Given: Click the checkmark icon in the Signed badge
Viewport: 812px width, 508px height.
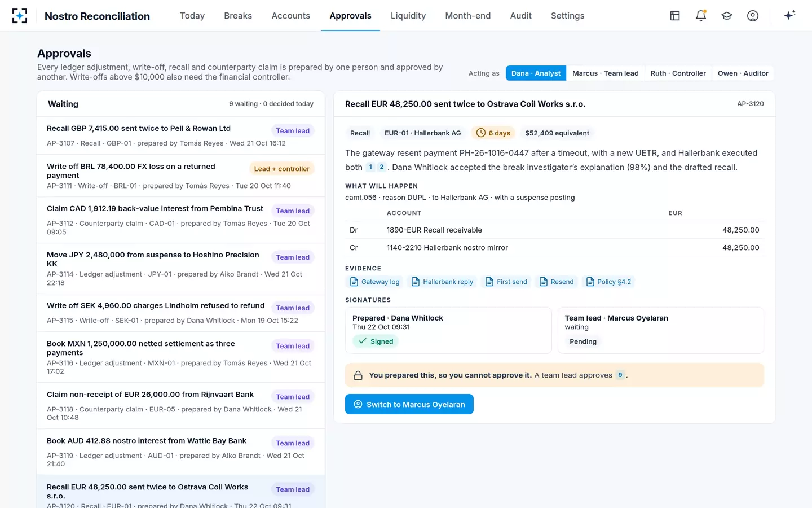Looking at the screenshot, I should coord(363,341).
